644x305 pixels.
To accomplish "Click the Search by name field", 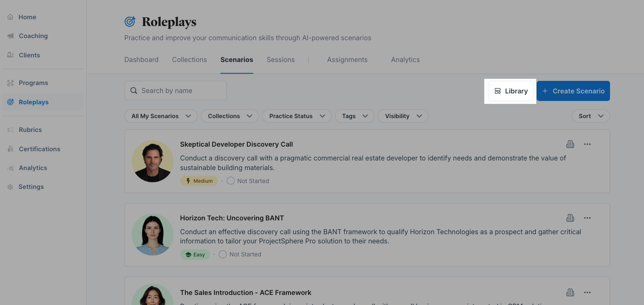I will (176, 90).
